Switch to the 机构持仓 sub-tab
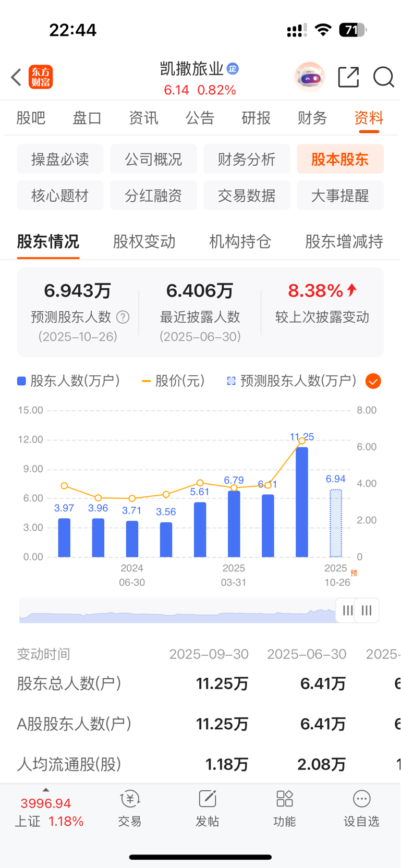This screenshot has width=401, height=868. tap(240, 241)
